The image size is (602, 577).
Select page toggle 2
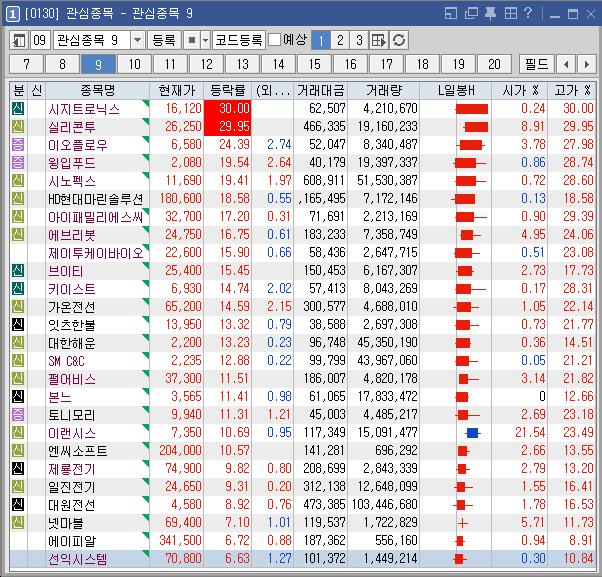[x=340, y=40]
